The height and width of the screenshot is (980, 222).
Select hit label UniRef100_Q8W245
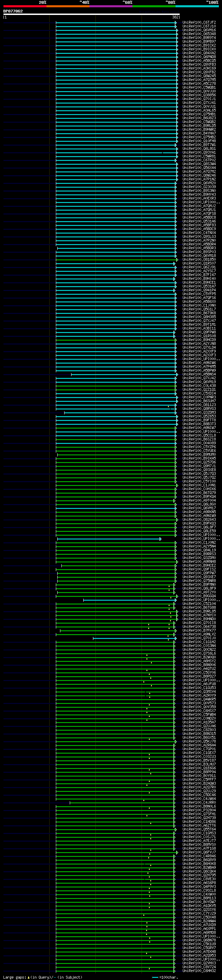click(x=199, y=76)
